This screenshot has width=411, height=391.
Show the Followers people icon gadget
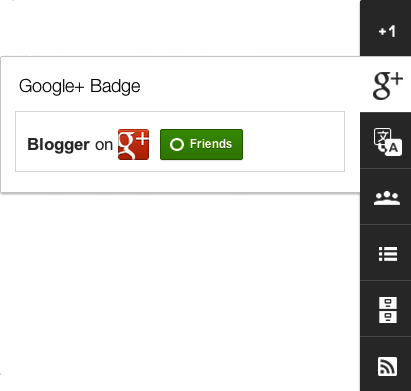pos(386,197)
